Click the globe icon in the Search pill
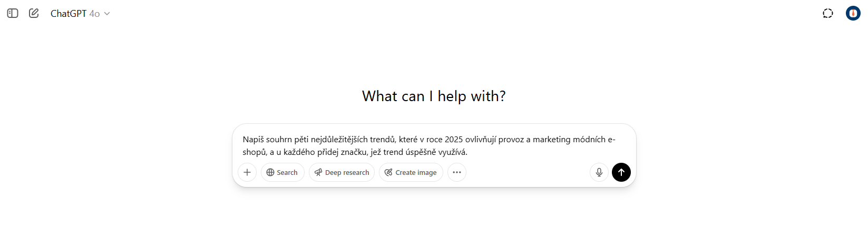Screen dimensions: 868x236 [x=270, y=172]
